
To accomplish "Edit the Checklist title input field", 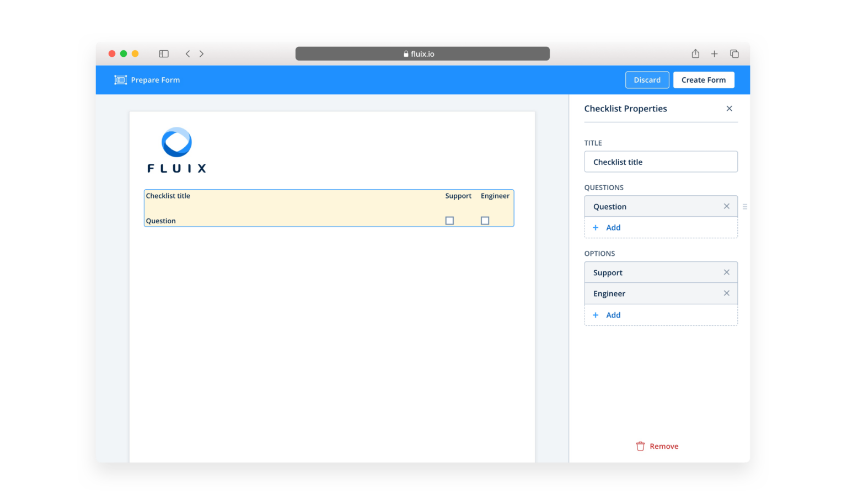I will tap(661, 162).
